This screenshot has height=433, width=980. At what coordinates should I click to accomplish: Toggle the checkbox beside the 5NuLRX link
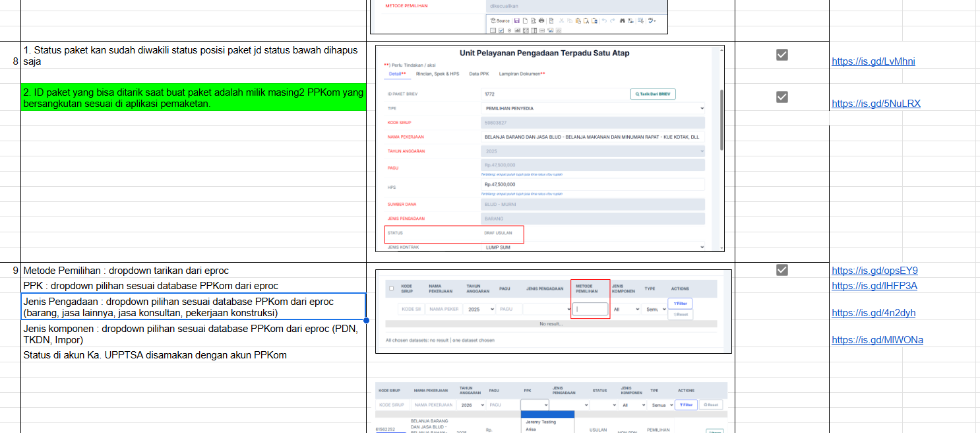[782, 97]
